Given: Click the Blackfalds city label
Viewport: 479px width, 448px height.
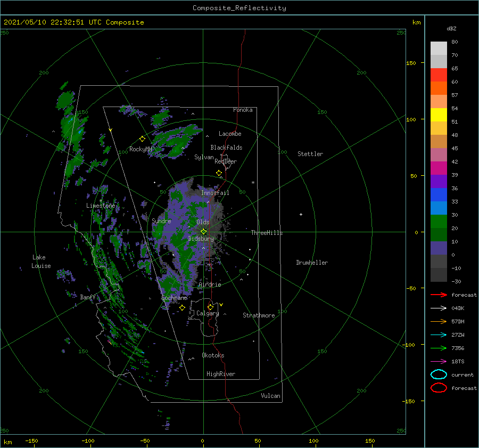Looking at the screenshot, I should point(226,148).
